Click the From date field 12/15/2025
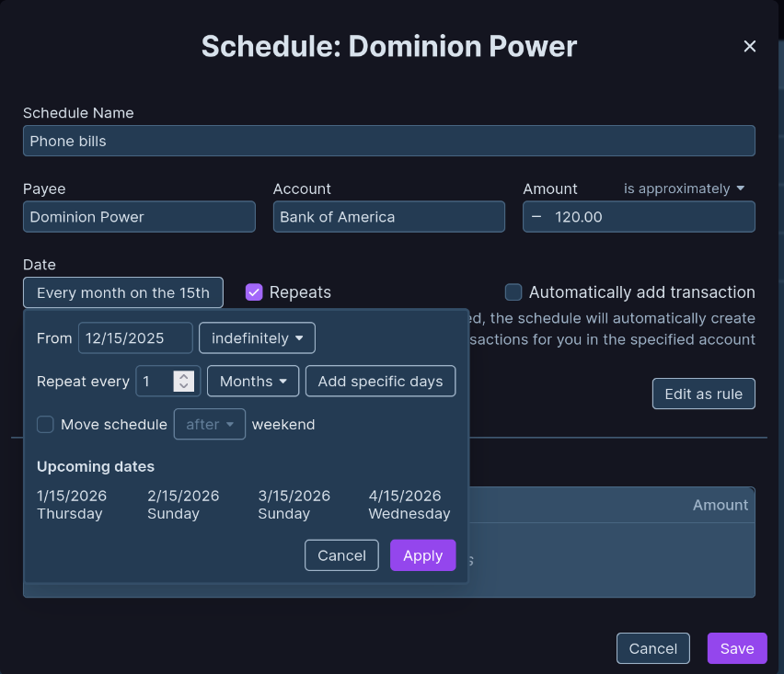The width and height of the screenshot is (784, 674). [135, 338]
